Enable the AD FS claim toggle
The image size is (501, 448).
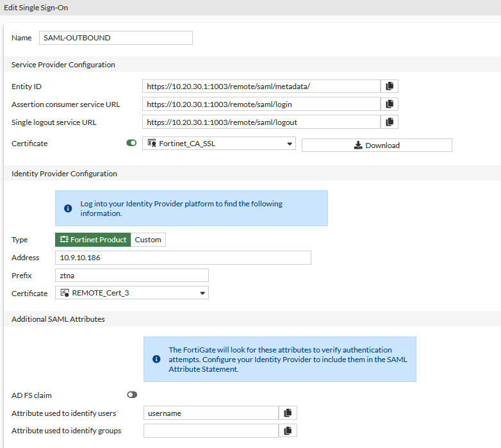[x=132, y=395]
